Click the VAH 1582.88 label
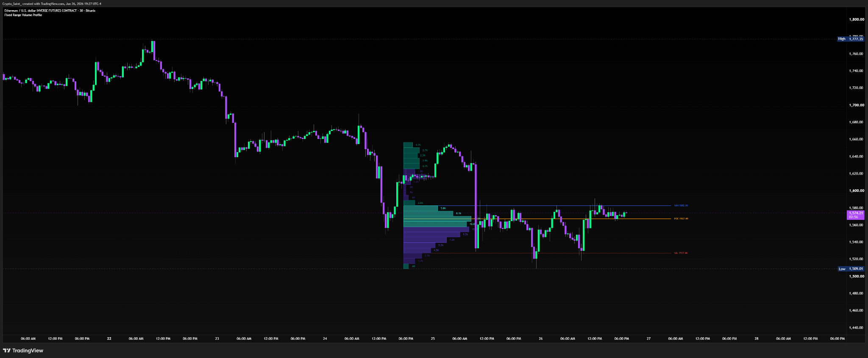868x358 pixels. 681,205
